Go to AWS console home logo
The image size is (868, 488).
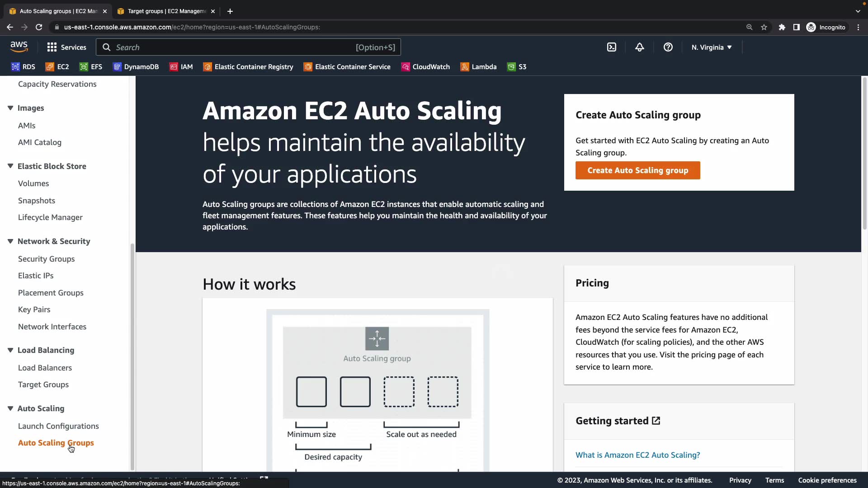point(19,47)
